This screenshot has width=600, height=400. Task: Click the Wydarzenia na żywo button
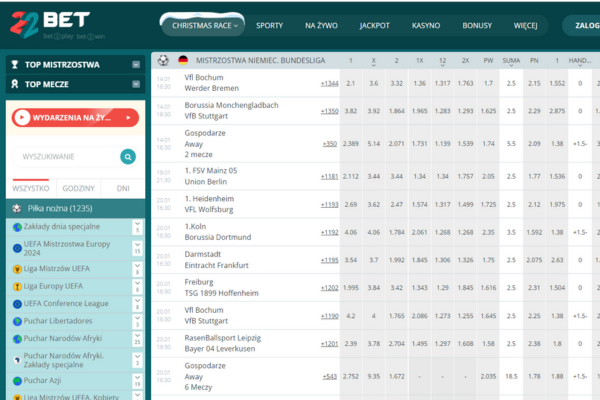coord(75,118)
